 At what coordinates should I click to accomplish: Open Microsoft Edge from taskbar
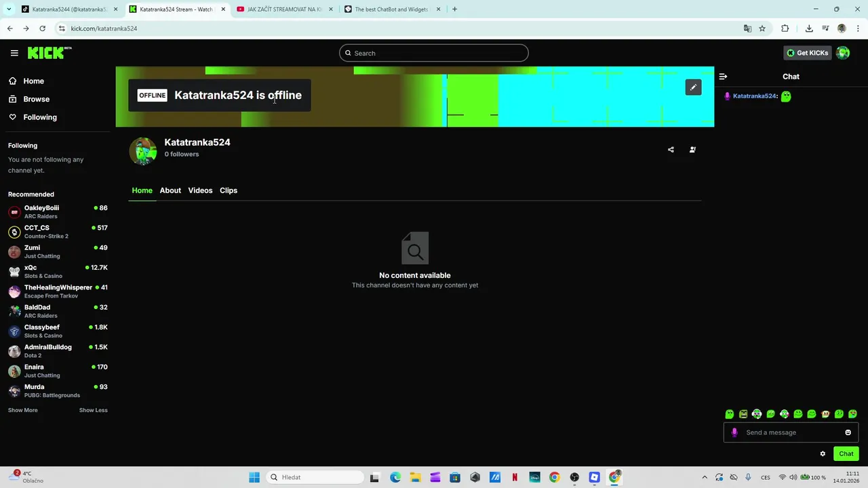[x=395, y=477]
